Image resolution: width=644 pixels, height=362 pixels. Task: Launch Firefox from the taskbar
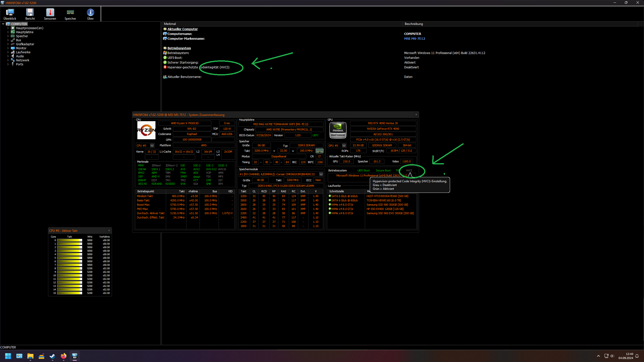63,356
